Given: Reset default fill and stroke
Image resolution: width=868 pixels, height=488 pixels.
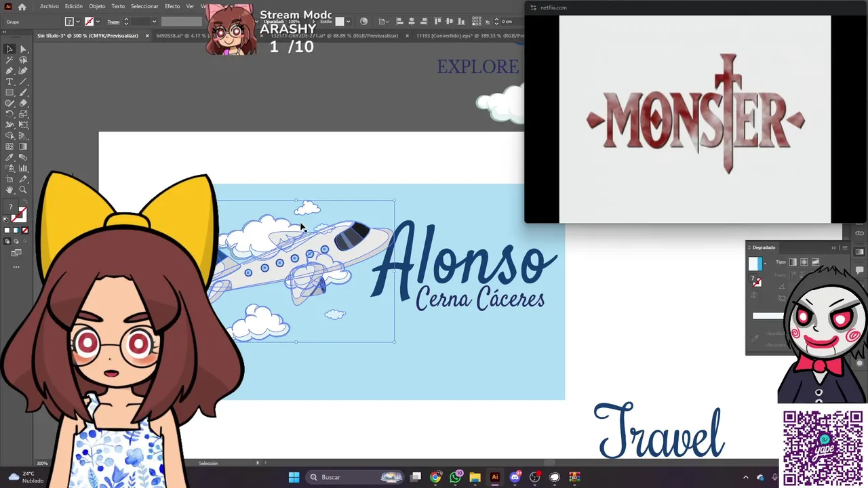Looking at the screenshot, I should tap(6, 219).
